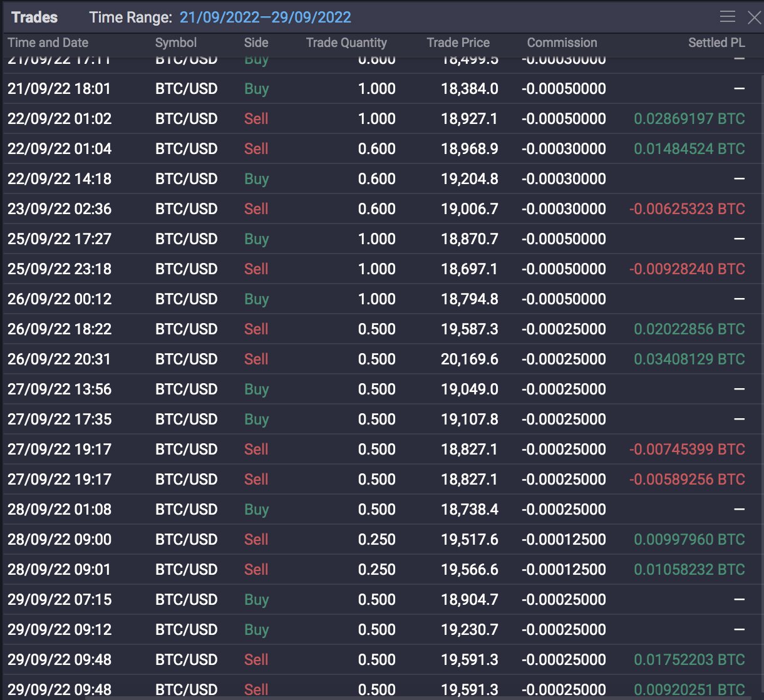Select the trade price 20,169.6
The width and height of the screenshot is (764, 700).
470,359
